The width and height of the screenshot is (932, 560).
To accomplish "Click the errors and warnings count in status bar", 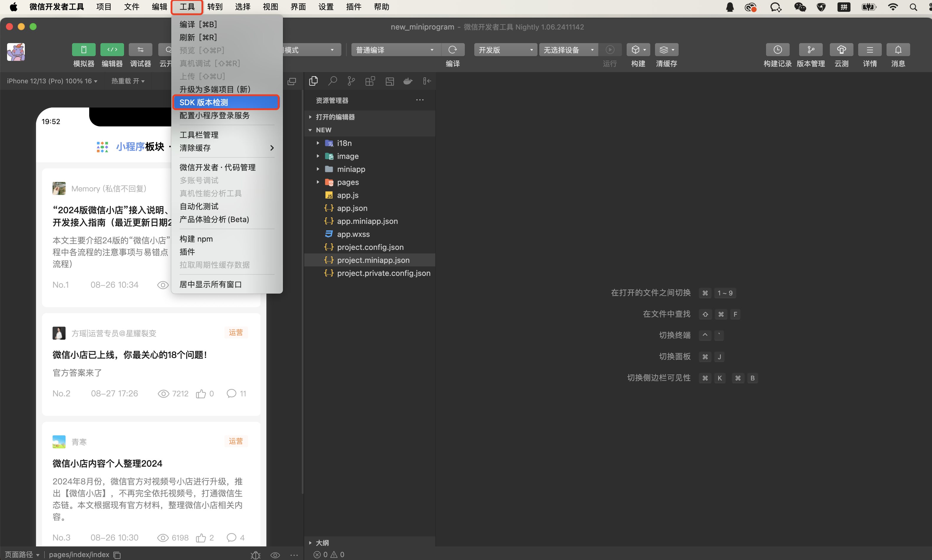I will point(329,554).
